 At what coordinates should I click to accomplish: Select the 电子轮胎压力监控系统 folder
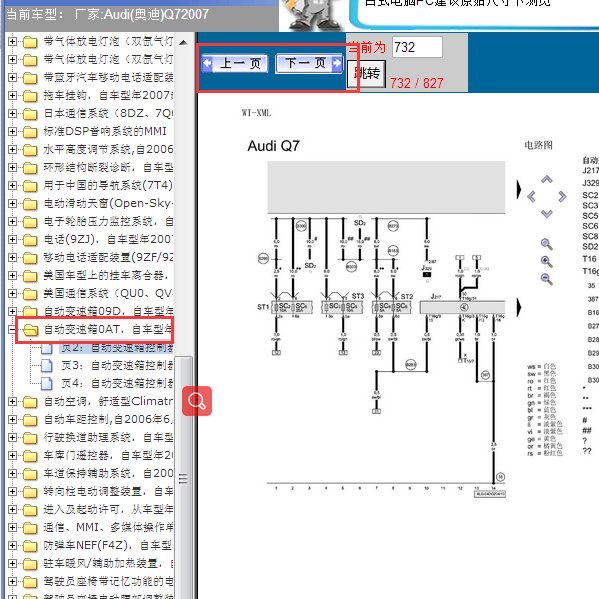[108, 221]
